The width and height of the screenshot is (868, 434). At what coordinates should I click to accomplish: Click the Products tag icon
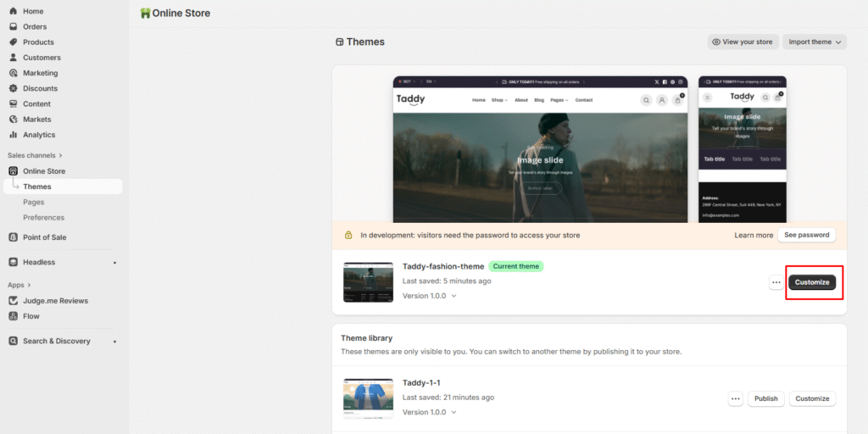click(14, 42)
